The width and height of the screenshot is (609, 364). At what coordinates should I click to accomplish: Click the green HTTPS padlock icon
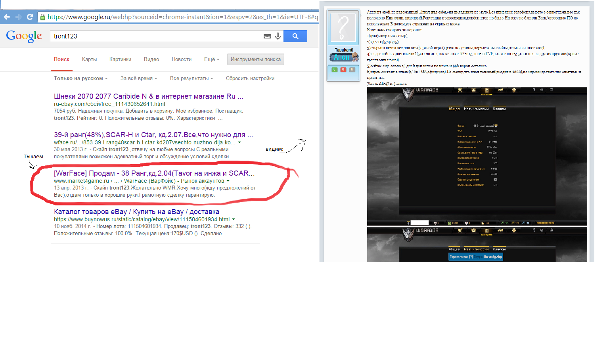tap(42, 17)
